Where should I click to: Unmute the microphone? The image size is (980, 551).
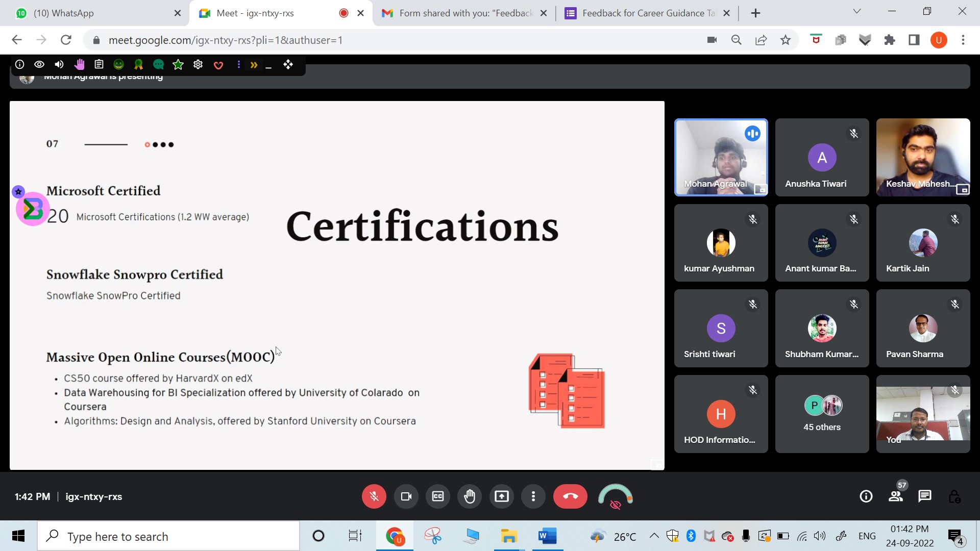coord(374,496)
